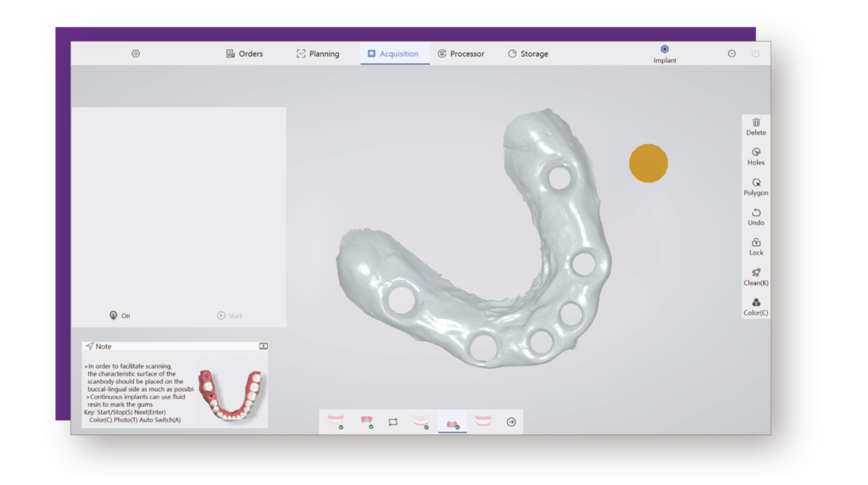Select the Holes tool
This screenshot has width=868, height=485.
(x=755, y=157)
